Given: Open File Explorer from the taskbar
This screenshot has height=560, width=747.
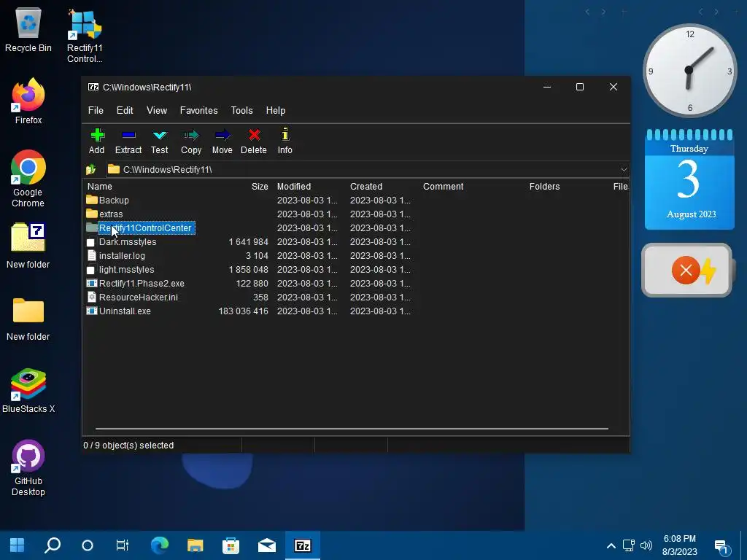Looking at the screenshot, I should pyautogui.click(x=196, y=545).
